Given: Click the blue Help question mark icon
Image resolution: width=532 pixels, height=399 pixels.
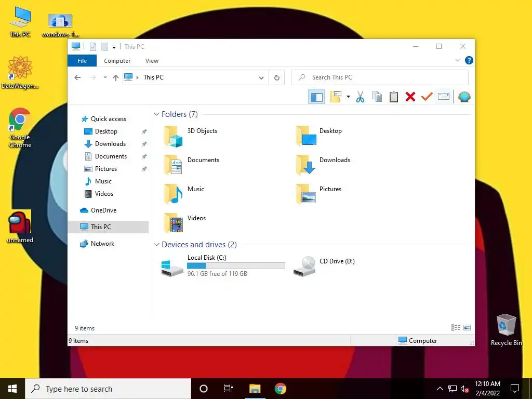Looking at the screenshot, I should click(469, 60).
